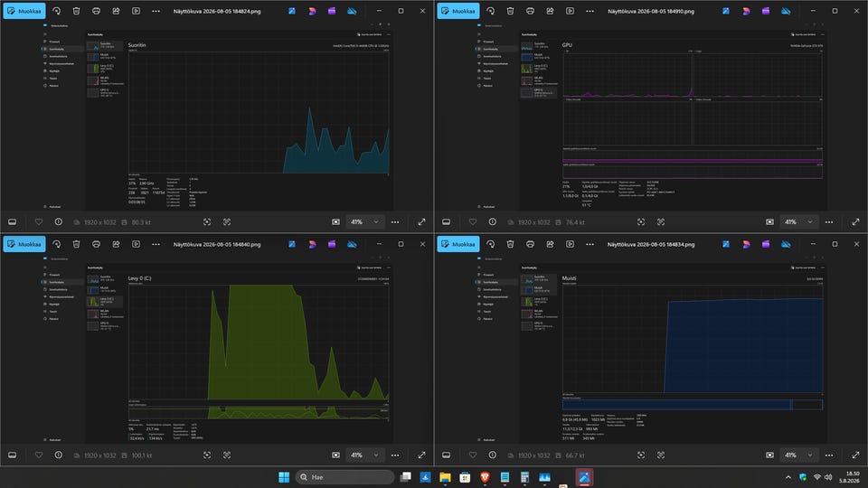Delete the 184840 Levy 0 image
Image resolution: width=868 pixels, height=488 pixels.
click(x=76, y=244)
